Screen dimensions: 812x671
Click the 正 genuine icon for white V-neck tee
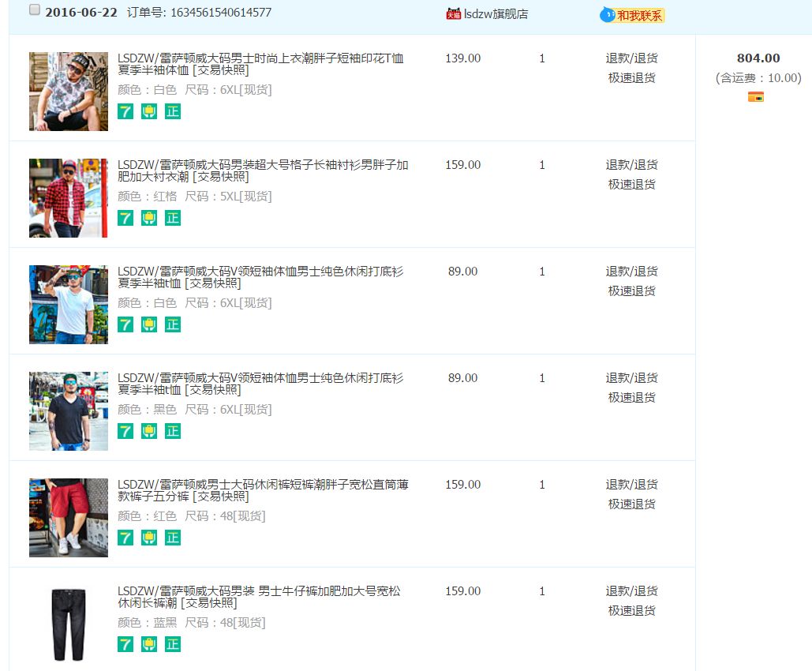[173, 324]
